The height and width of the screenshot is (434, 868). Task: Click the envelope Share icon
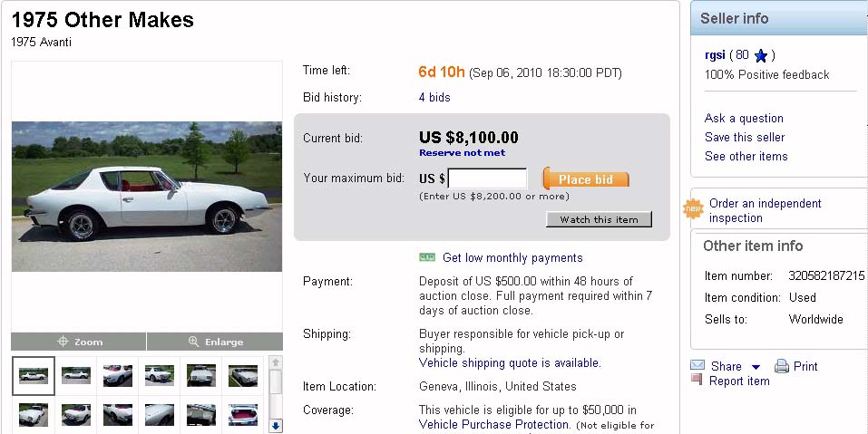[x=697, y=365]
